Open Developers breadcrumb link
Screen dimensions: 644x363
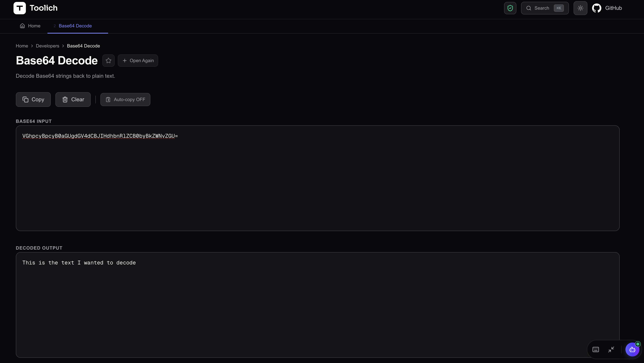pos(47,46)
